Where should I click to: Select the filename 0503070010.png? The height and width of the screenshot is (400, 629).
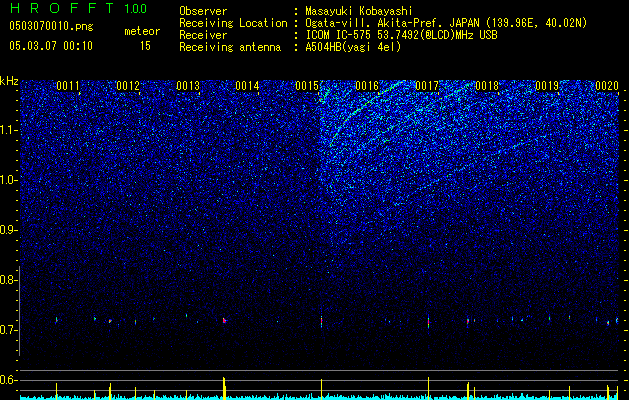[x=51, y=26]
